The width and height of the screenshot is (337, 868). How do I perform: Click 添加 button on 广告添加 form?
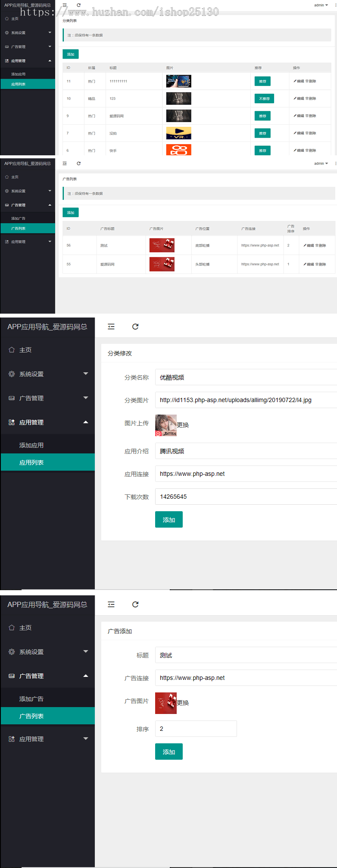[169, 752]
